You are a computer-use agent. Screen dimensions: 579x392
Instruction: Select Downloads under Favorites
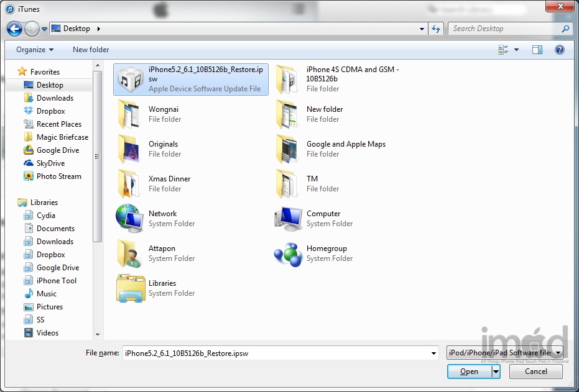49,98
